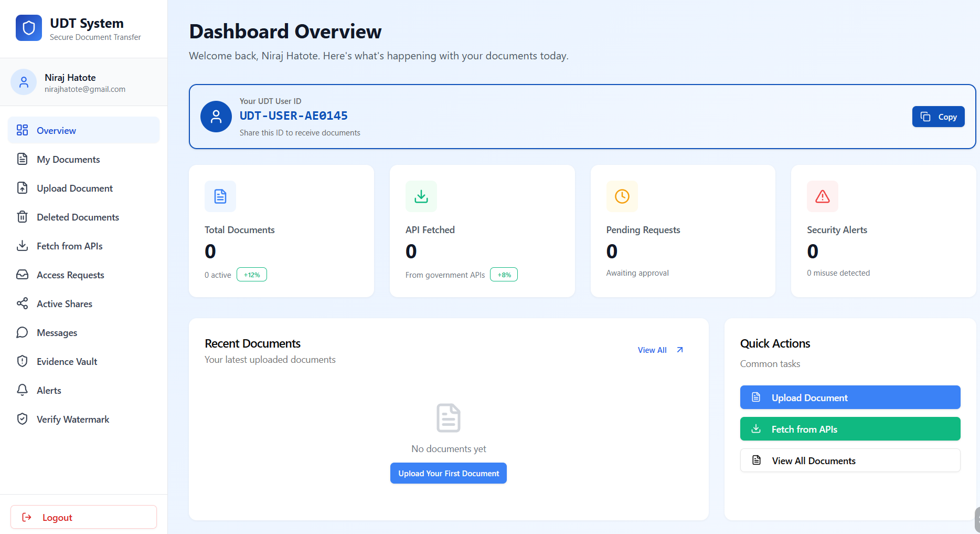Viewport: 980px width, 534px height.
Task: Click Upload Your First Document
Action: coord(448,473)
